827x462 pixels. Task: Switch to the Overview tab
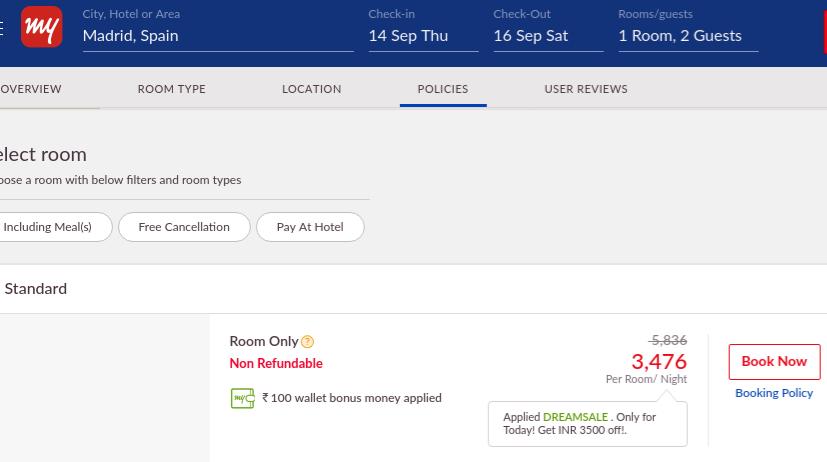31,89
